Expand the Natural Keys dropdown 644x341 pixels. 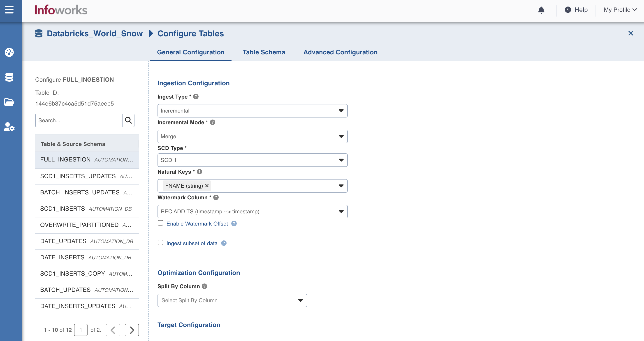point(341,186)
